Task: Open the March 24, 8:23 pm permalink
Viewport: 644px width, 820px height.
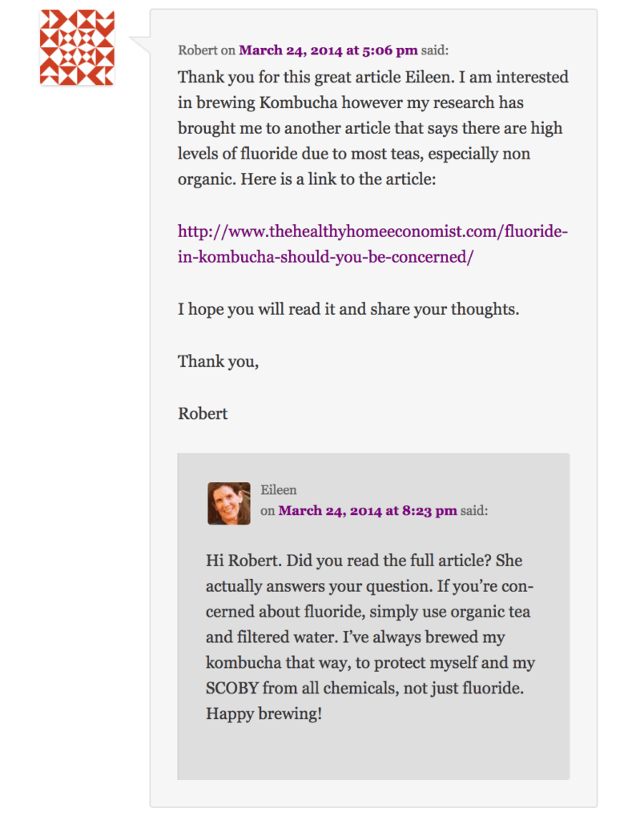Action: point(368,510)
